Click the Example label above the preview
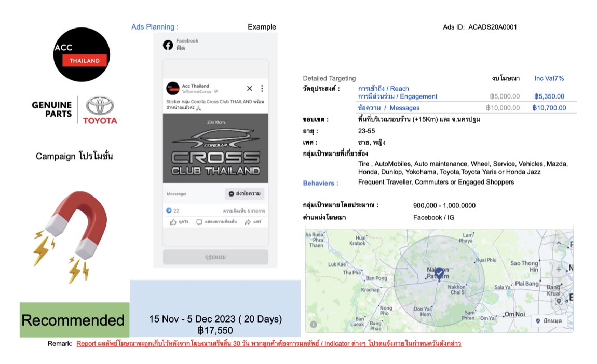Image resolution: width=597 pixels, height=364 pixels. [262, 27]
